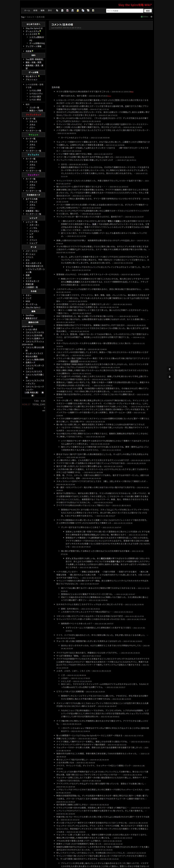
Task: Open the Slay the Spire攻略 Wiki* site title
Action: click(x=135, y=5)
